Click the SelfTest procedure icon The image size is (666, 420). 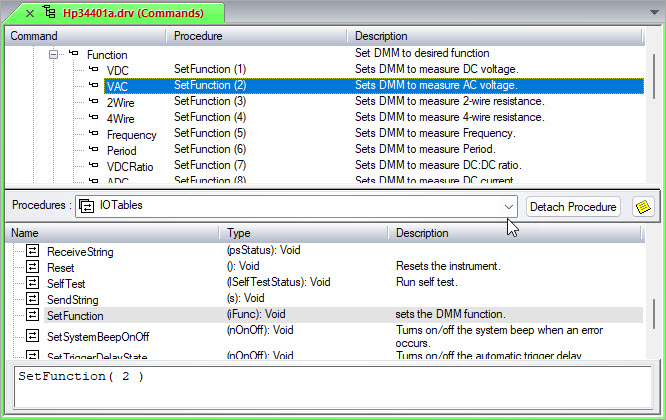pos(32,283)
